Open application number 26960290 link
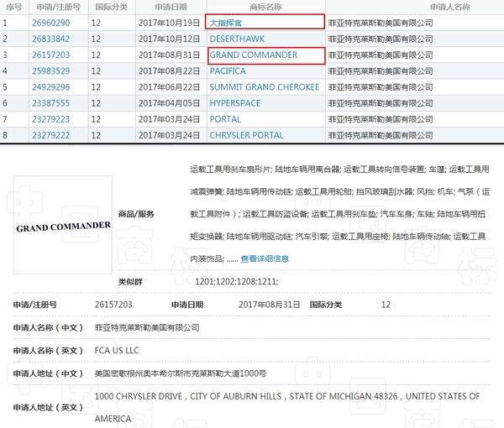This screenshot has height=428, width=504. (50, 23)
